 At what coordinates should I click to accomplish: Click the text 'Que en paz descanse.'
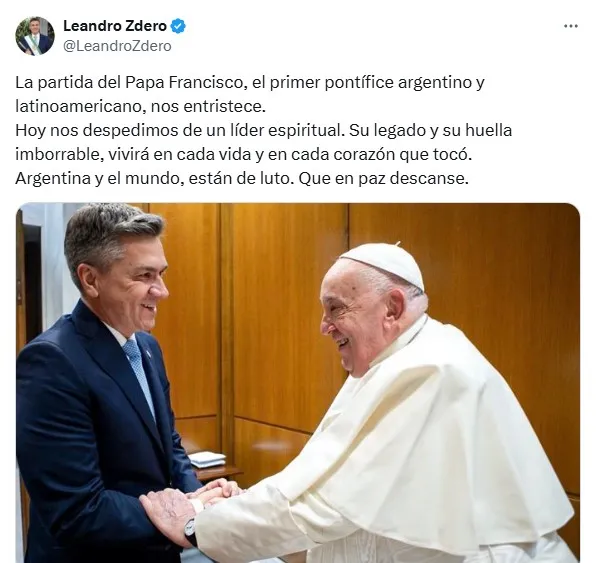383,179
